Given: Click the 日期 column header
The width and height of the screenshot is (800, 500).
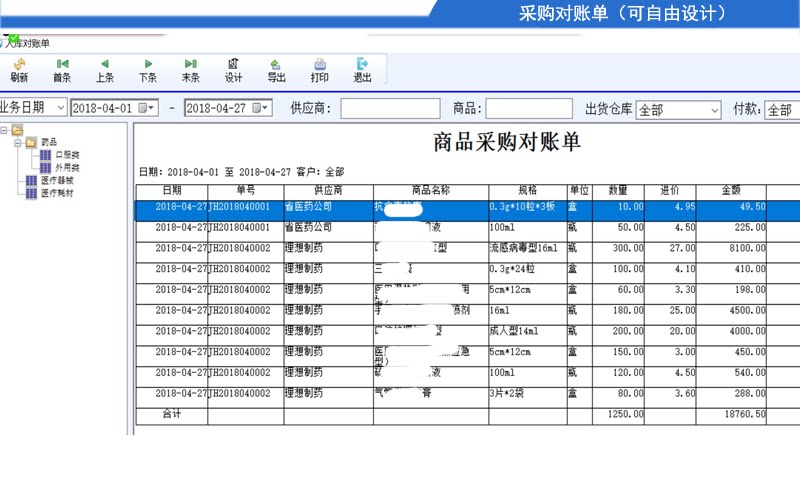Looking at the screenshot, I should click(172, 191).
